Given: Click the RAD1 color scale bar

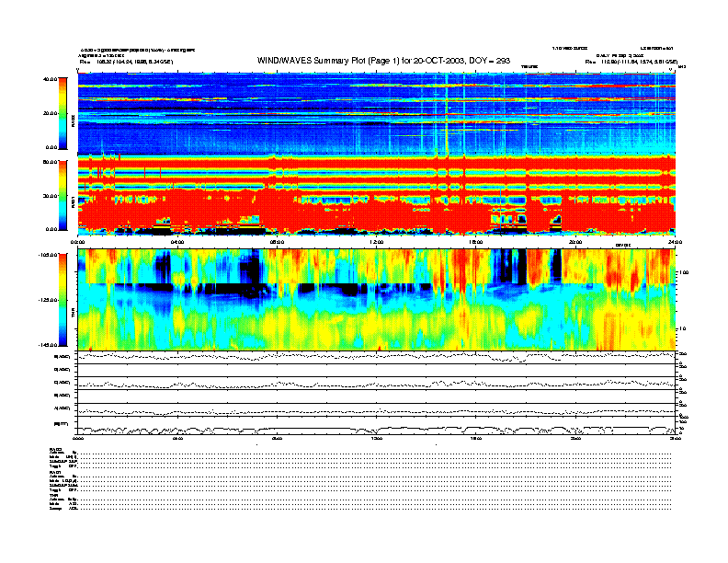Looking at the screenshot, I should point(63,195).
